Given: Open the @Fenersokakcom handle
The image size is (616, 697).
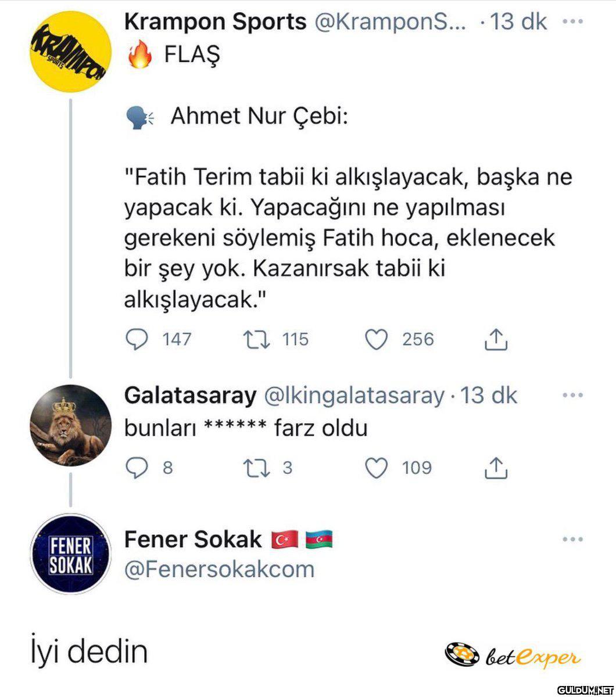Looking at the screenshot, I should (x=219, y=569).
